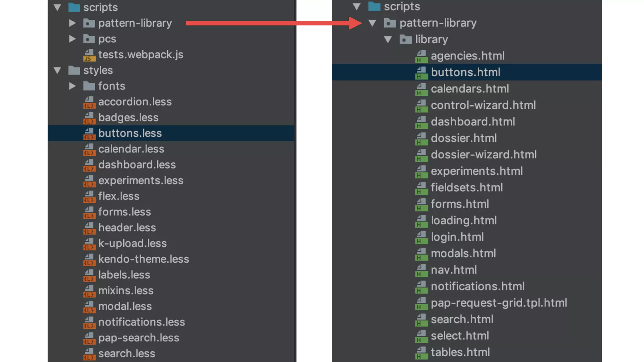Click the HTML icon next to modals.html

[x=421, y=254]
